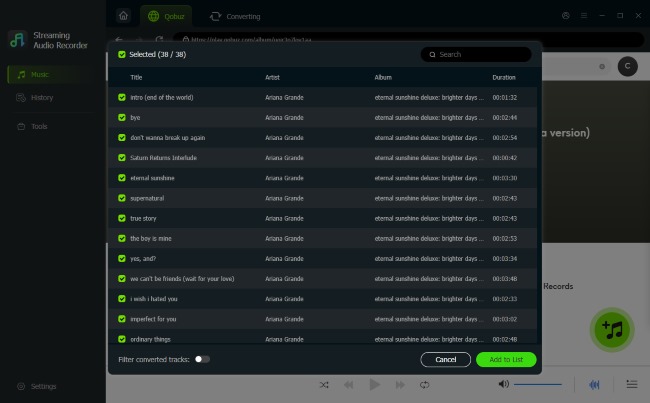Open the user account icon
Screen dimensions: 650x403
(565, 15)
